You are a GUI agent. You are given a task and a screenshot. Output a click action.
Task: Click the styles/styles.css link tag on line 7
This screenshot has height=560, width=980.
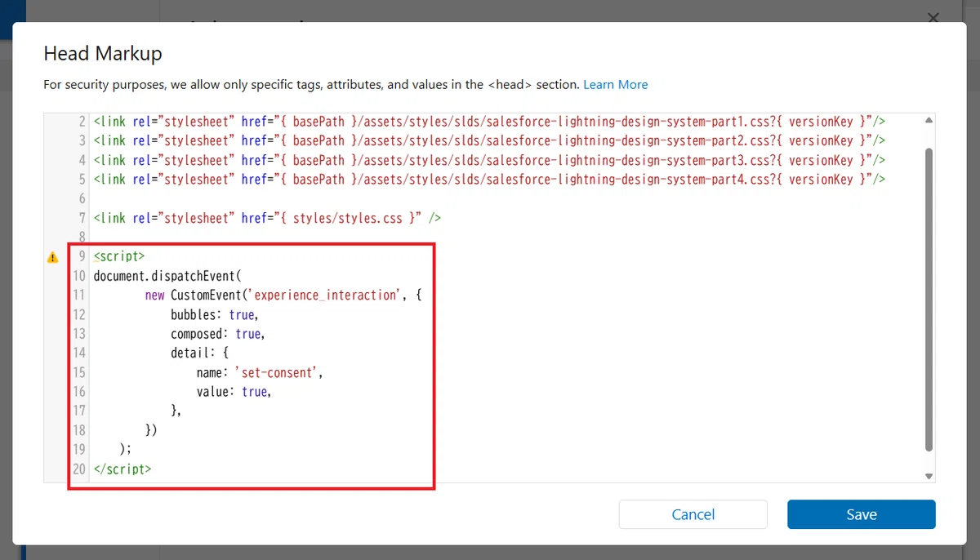tap(267, 218)
